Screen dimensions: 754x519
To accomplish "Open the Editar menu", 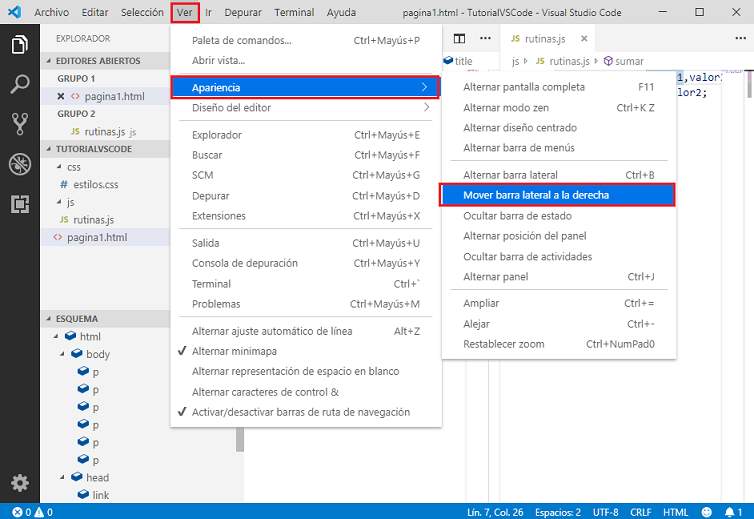I will [x=95, y=12].
